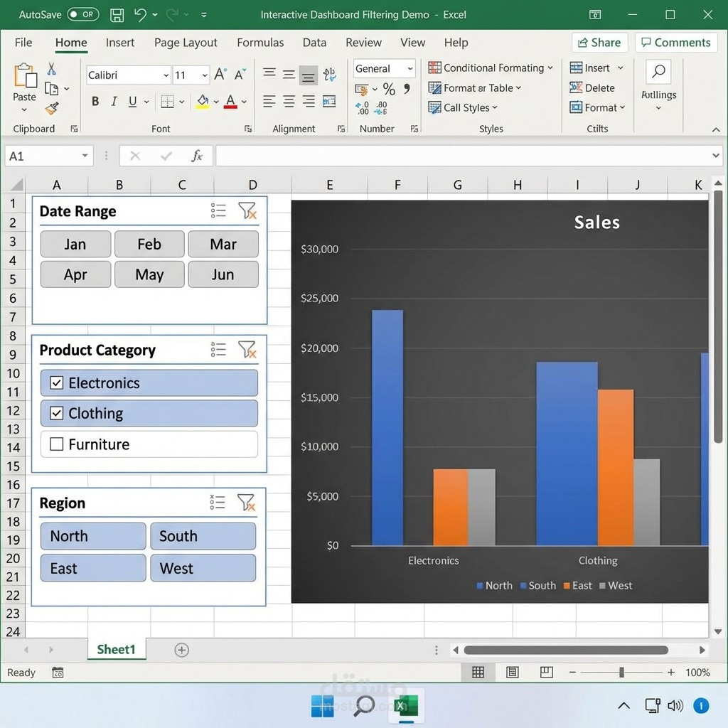728x728 pixels.
Task: Apply italic formatting
Action: pyautogui.click(x=114, y=101)
